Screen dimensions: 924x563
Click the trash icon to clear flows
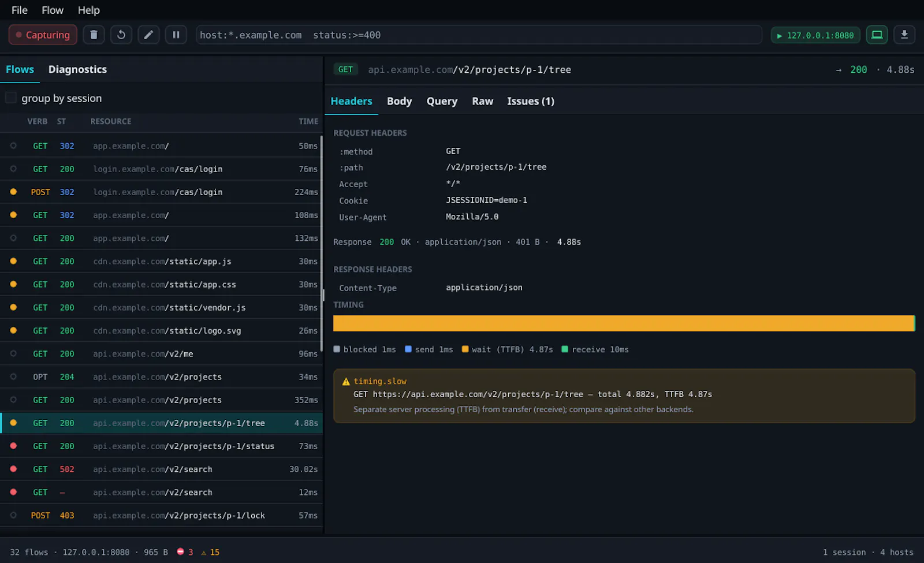pos(94,35)
